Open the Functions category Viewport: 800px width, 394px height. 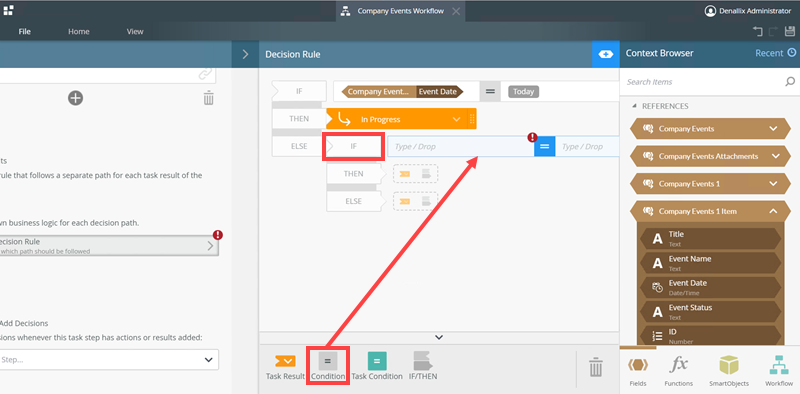coord(679,371)
